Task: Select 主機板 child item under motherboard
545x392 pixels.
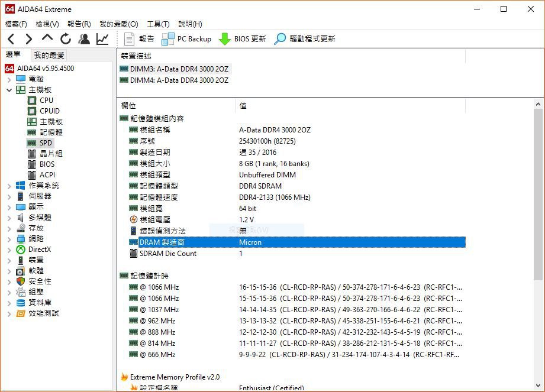Action: 51,122
